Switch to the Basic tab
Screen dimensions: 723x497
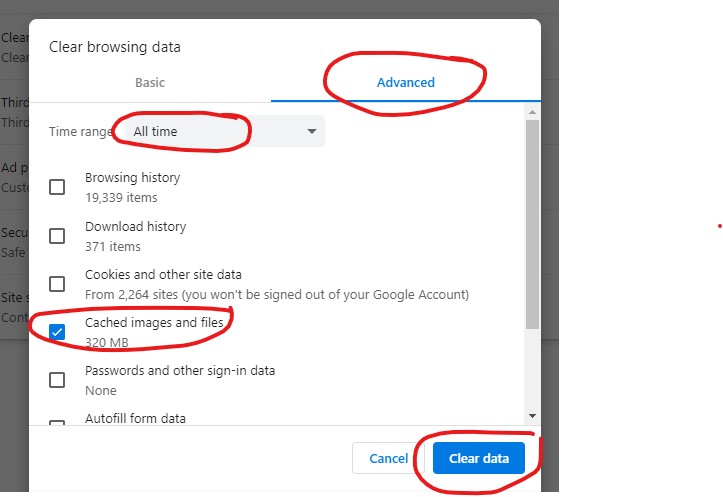click(x=150, y=82)
